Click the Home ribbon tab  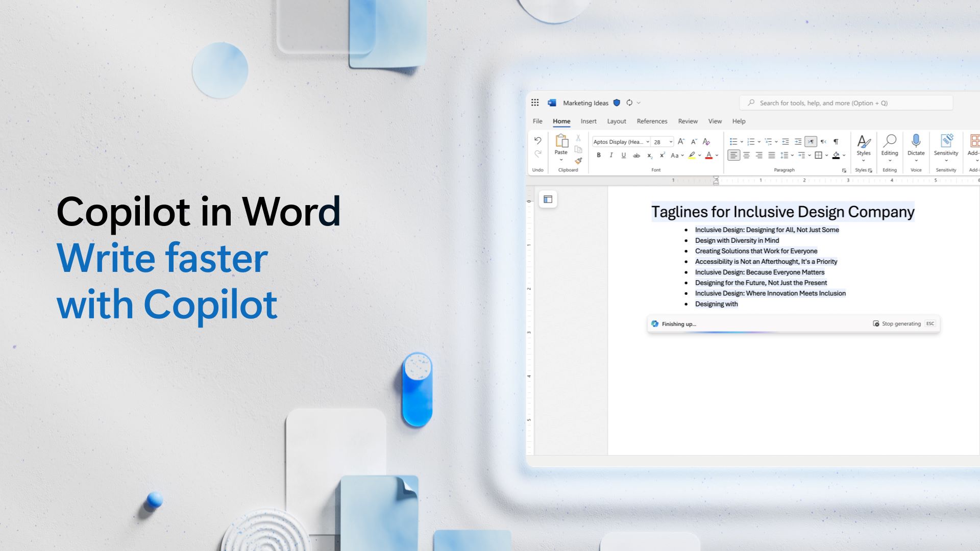pos(560,120)
